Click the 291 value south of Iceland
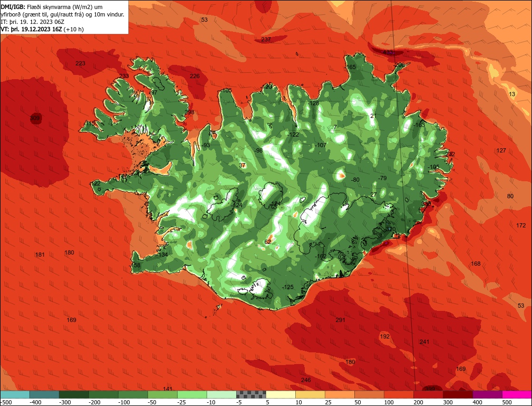This screenshot has height=406, width=532. click(340, 320)
